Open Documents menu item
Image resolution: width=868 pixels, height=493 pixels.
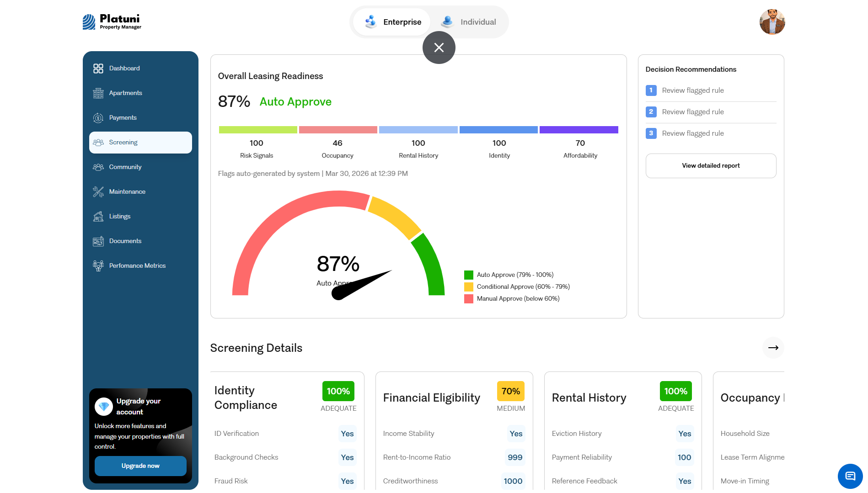coord(140,241)
